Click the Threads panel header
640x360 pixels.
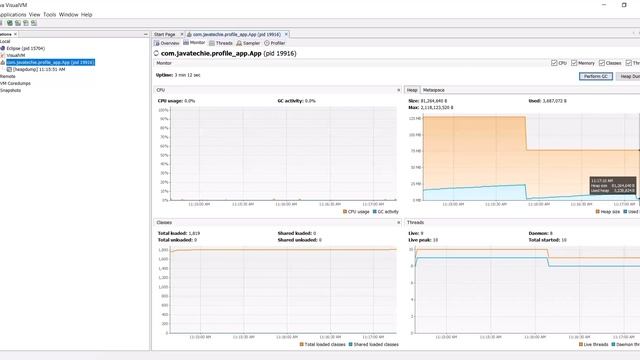click(522, 222)
